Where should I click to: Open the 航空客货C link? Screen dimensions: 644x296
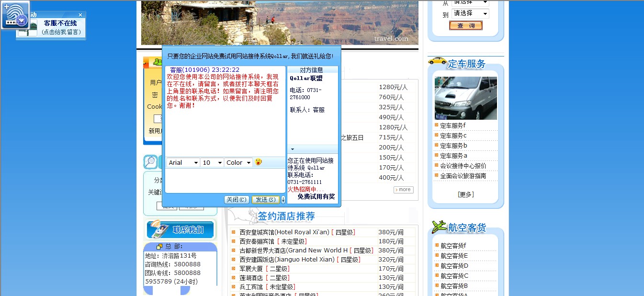[x=454, y=276]
